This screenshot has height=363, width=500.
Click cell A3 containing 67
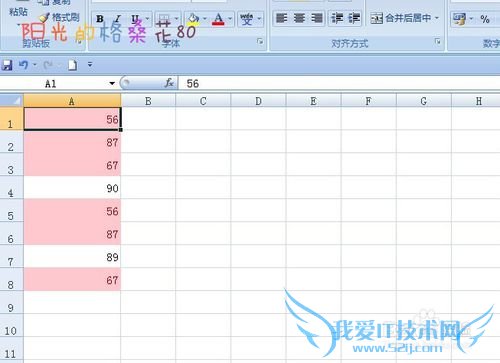coord(72,165)
